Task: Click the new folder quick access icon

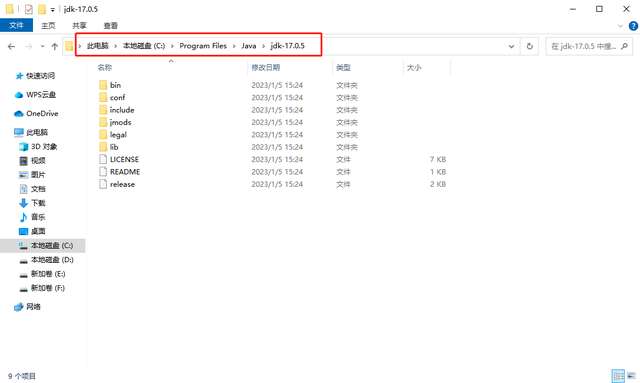Action: point(42,9)
